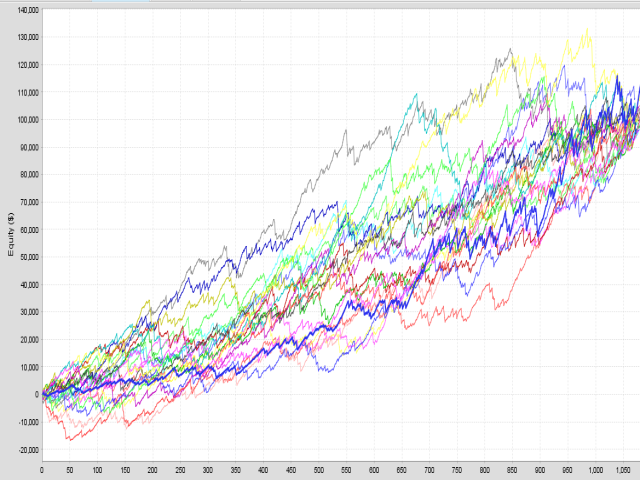Image resolution: width=640 pixels, height=480 pixels.
Task: Click the "400" x-axis tick label
Action: (x=263, y=470)
